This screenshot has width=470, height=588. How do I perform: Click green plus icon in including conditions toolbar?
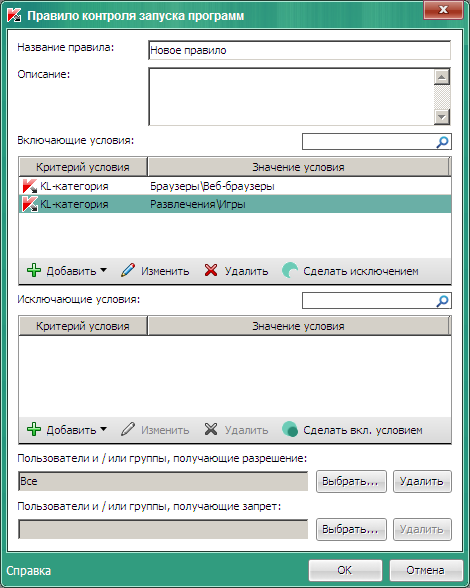(34, 270)
